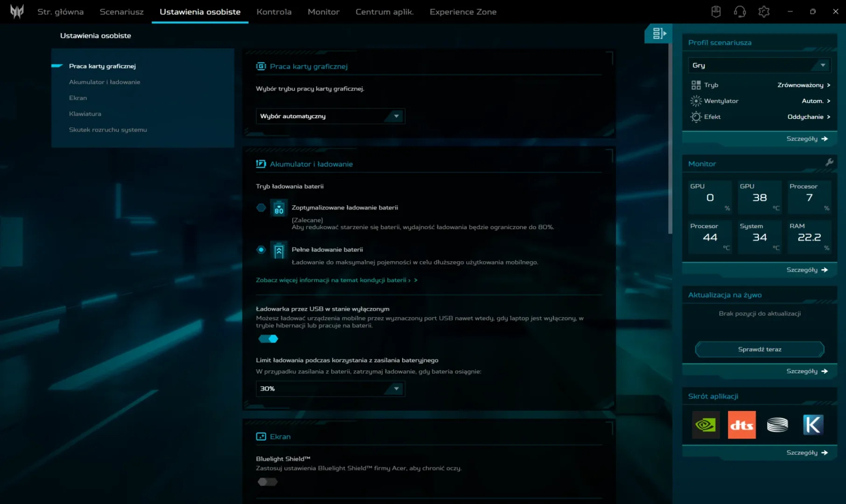This screenshot has width=846, height=504.
Task: Open the settings gear icon
Action: click(764, 12)
